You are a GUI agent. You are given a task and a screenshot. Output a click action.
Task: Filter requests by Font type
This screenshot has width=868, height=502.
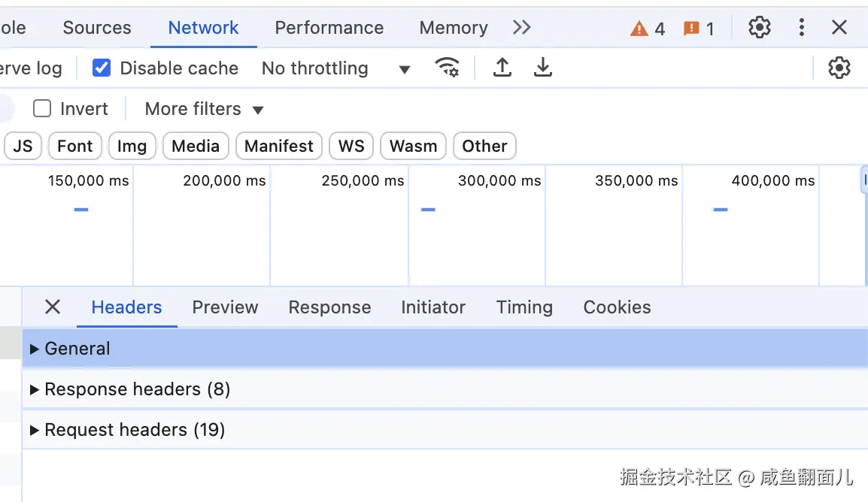coord(75,146)
